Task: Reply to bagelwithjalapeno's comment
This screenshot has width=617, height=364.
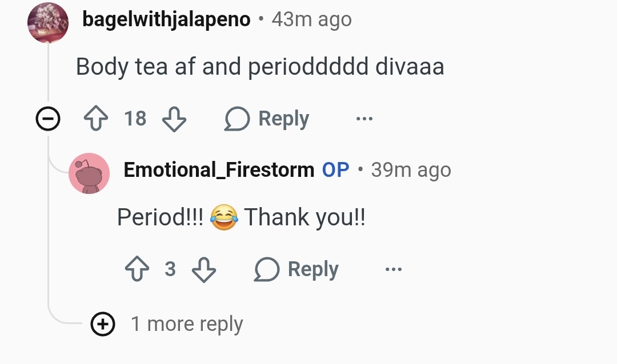Action: tap(267, 118)
